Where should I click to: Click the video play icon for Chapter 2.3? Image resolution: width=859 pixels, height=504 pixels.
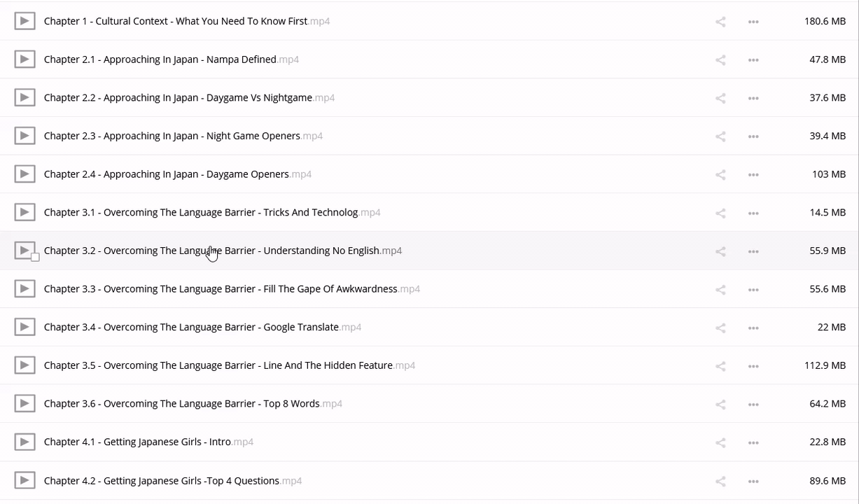[25, 136]
